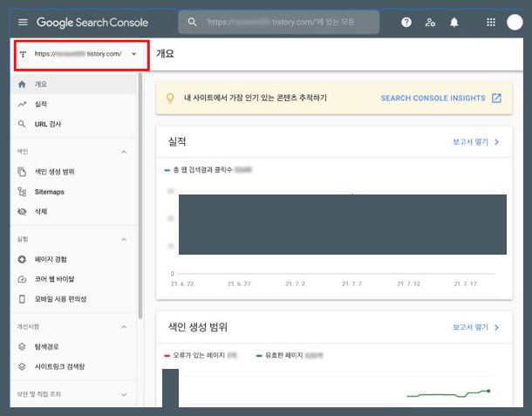Expand the 보안 및 직접 조치 section
The height and width of the screenshot is (416, 532).
tap(124, 394)
